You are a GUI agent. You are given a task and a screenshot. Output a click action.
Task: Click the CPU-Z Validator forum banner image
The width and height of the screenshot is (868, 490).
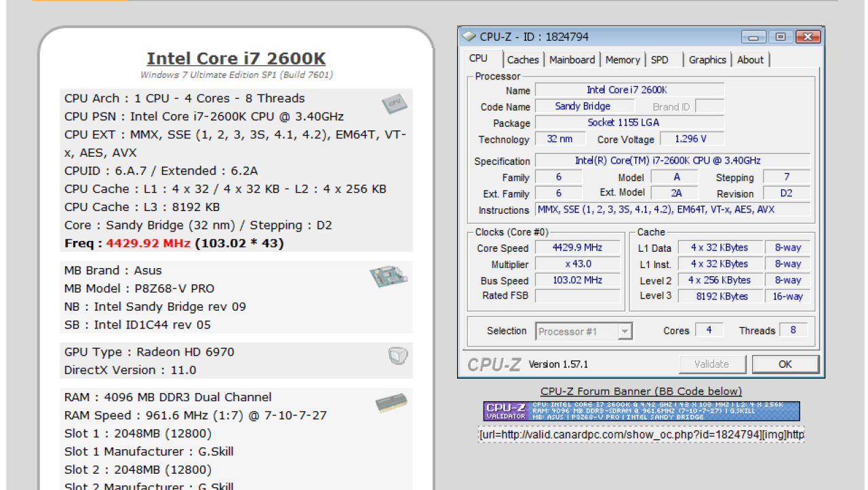642,411
